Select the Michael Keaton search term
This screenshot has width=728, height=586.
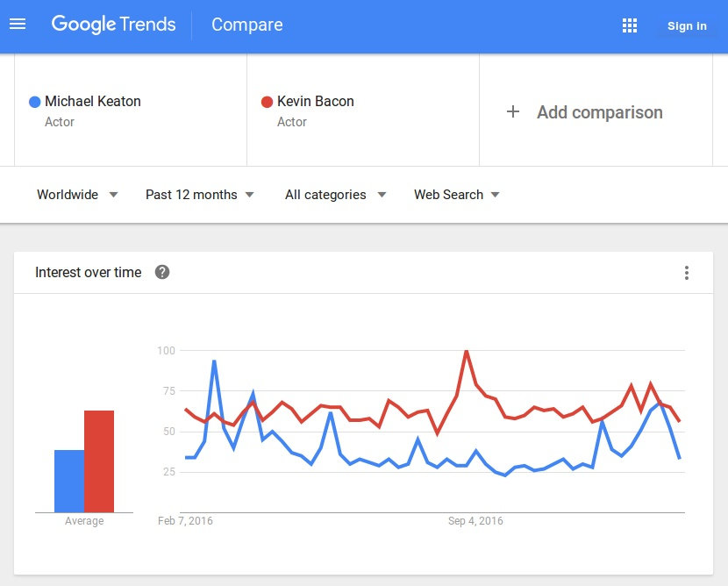click(x=92, y=102)
